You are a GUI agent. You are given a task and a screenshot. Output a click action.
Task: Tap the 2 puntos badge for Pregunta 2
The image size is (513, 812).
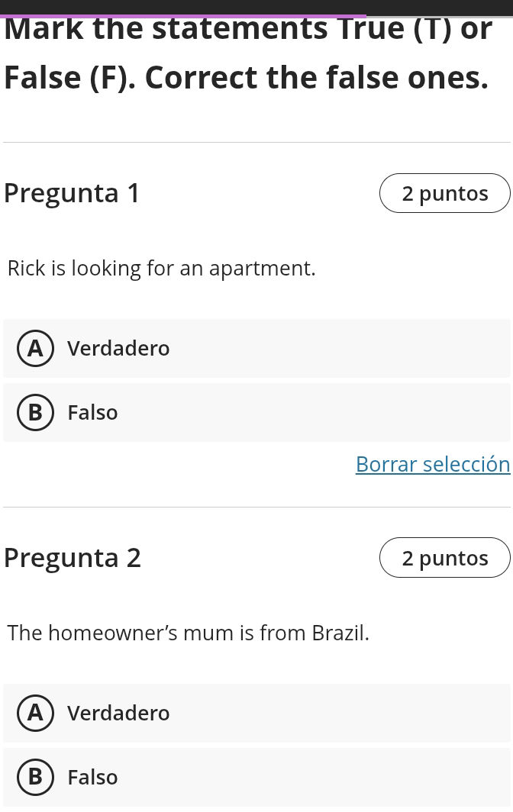coord(444,559)
